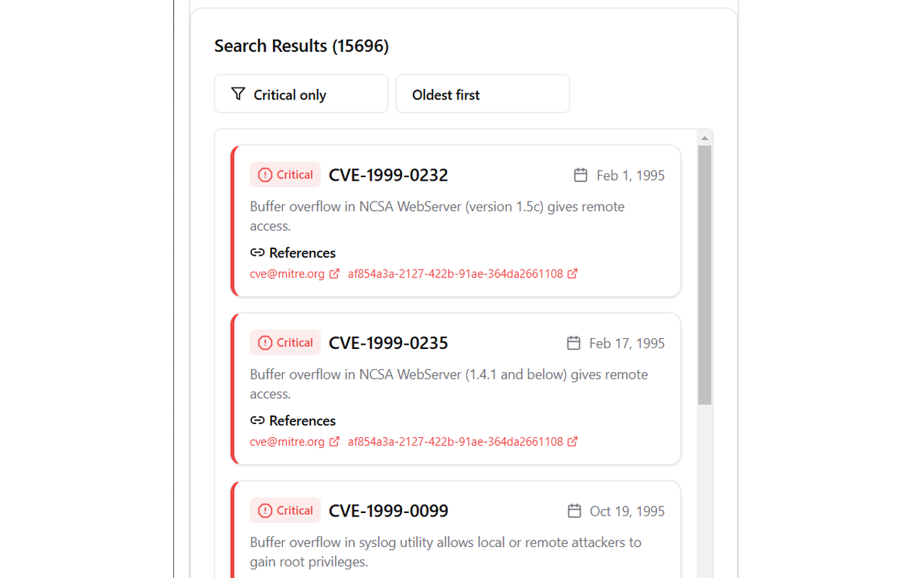Screen dimensions: 924x578
Task: Click the funnel filter icon
Action: 238,94
